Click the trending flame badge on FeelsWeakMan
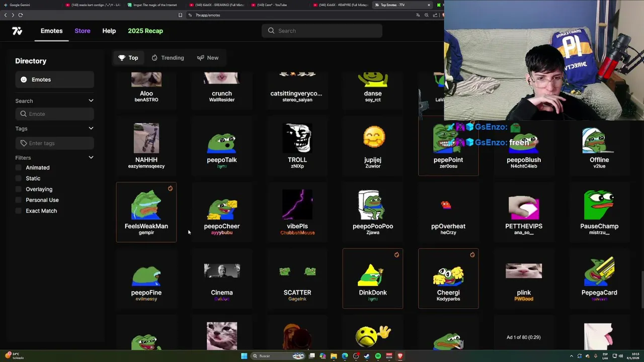 tap(170, 189)
